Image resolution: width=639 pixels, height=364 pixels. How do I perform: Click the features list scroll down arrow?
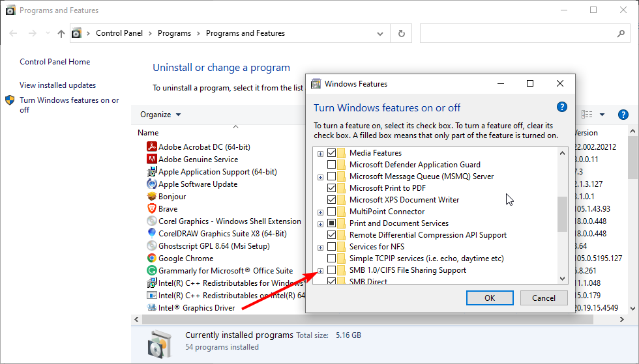562,279
